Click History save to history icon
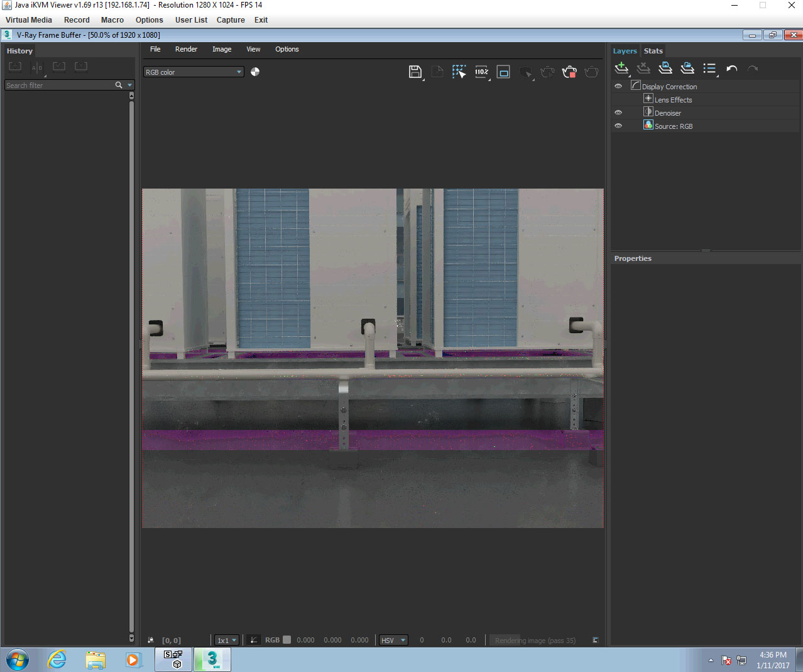 click(x=15, y=67)
